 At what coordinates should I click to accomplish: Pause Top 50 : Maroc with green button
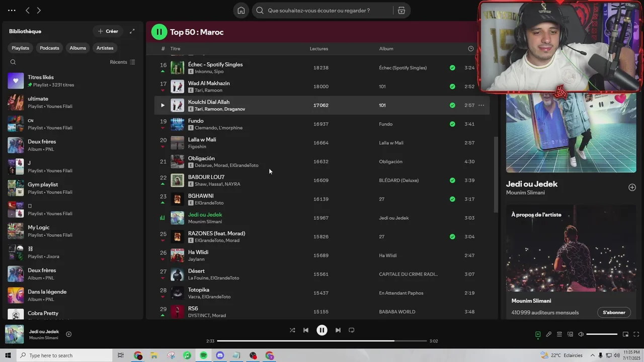pyautogui.click(x=159, y=32)
